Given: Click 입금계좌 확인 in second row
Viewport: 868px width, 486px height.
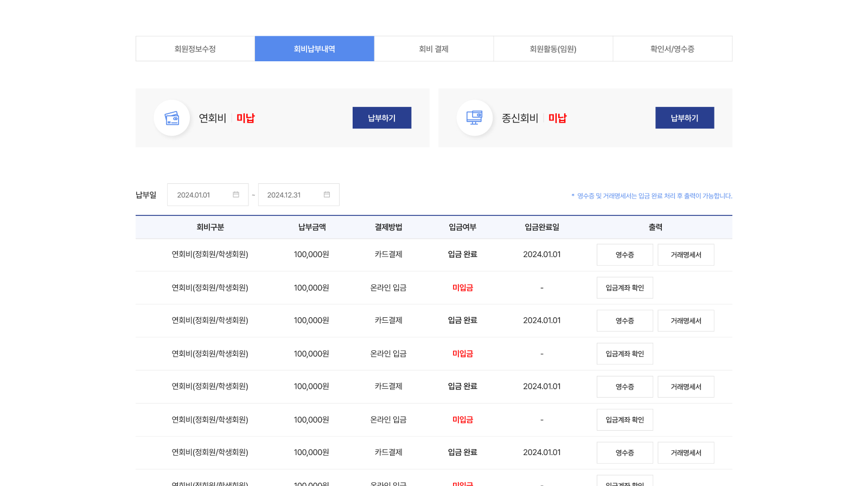Looking at the screenshot, I should (625, 288).
